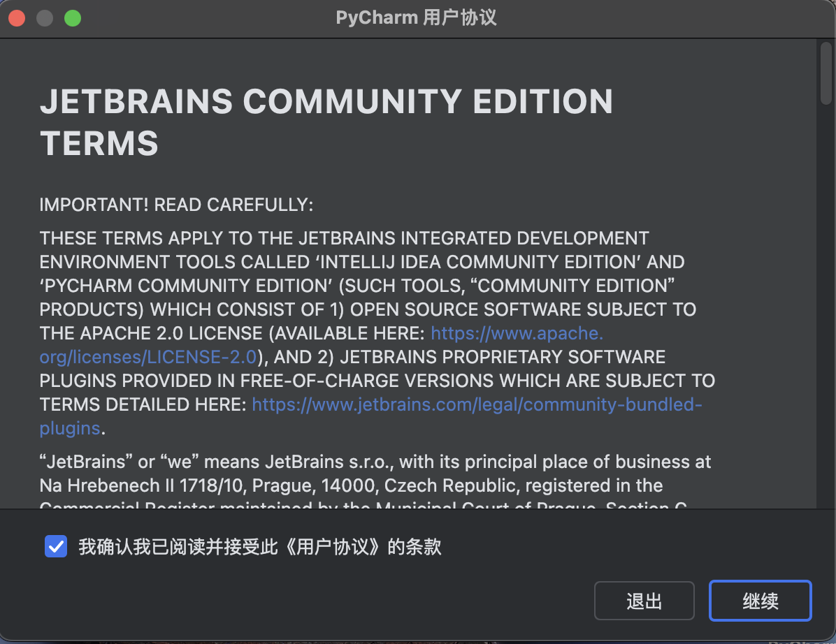This screenshot has height=644, width=836.
Task: Click the line 'THESE TERMS APPLY TO THE JETBRAINS'
Action: (345, 238)
